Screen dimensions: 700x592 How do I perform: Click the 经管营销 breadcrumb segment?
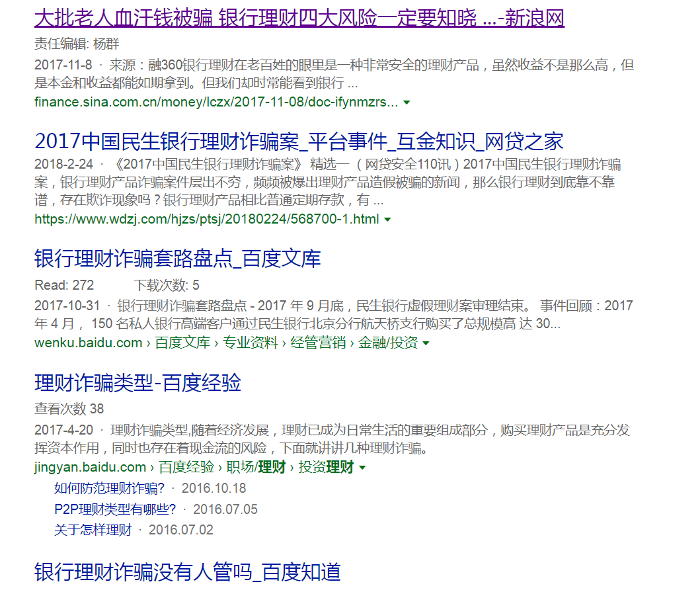[319, 343]
